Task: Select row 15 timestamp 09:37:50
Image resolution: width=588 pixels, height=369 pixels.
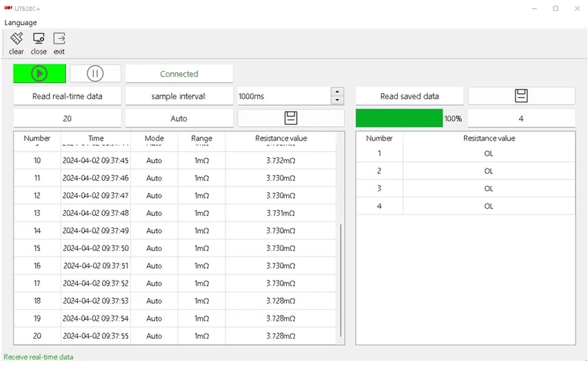Action: click(x=96, y=248)
